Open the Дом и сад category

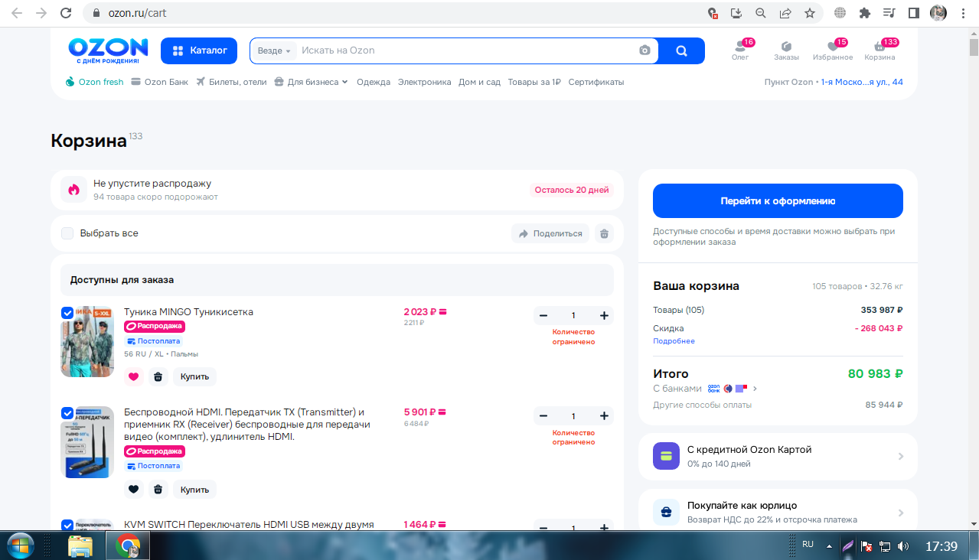[480, 82]
